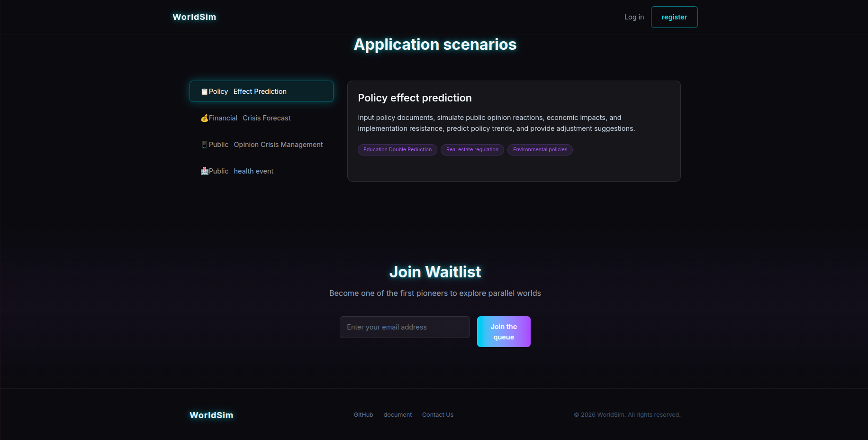This screenshot has height=440, width=868.
Task: Click the WorldSim logo in the footer
Action: pyautogui.click(x=211, y=415)
